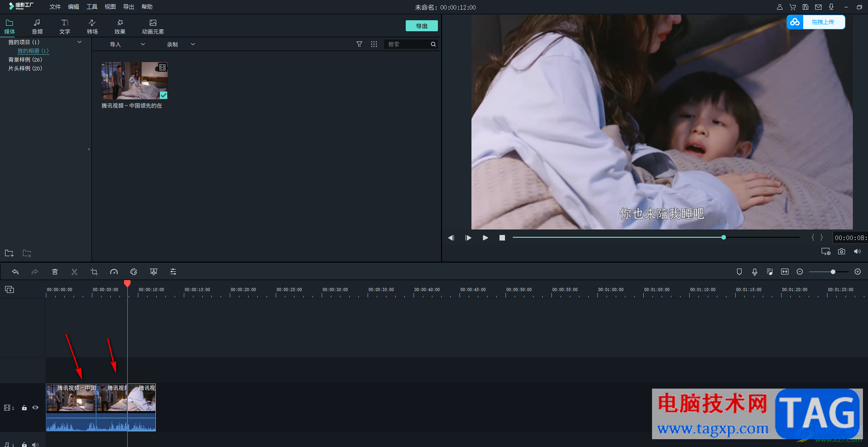Record voiceover with microphone icon
Screen dimensions: 868x447
pyautogui.click(x=755, y=272)
